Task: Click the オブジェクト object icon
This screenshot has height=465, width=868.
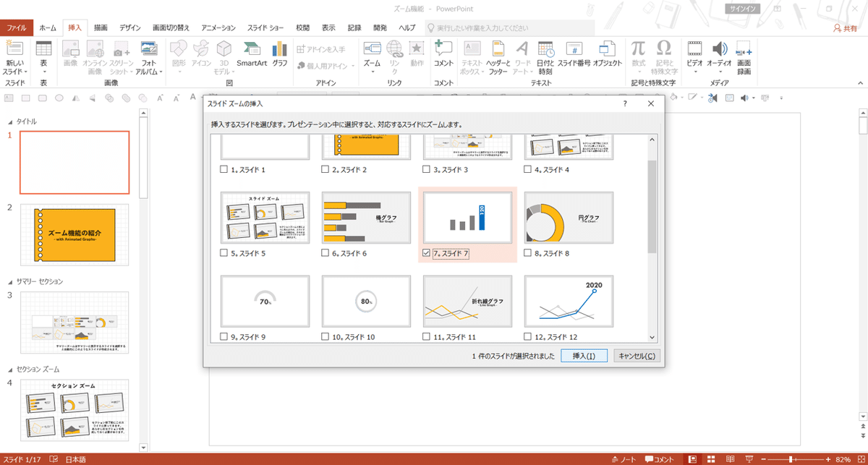Action: click(608, 48)
